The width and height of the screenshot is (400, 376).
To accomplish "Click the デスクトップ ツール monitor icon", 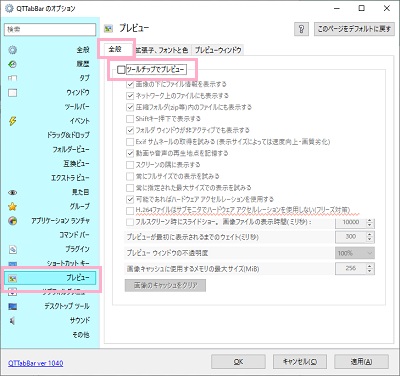I will (x=12, y=306).
